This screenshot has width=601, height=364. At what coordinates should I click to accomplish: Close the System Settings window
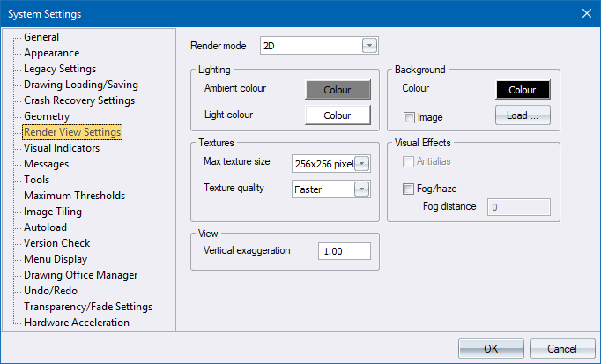coord(586,13)
